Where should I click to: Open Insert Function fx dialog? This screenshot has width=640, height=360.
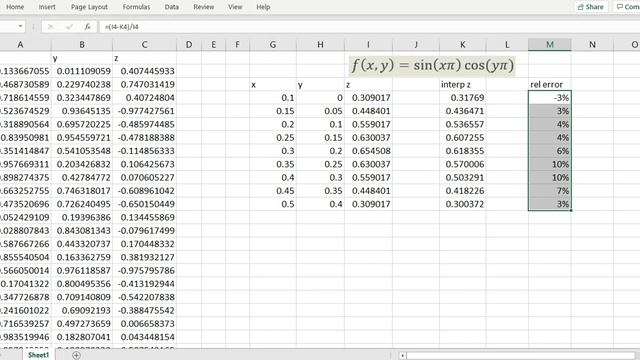click(87, 27)
